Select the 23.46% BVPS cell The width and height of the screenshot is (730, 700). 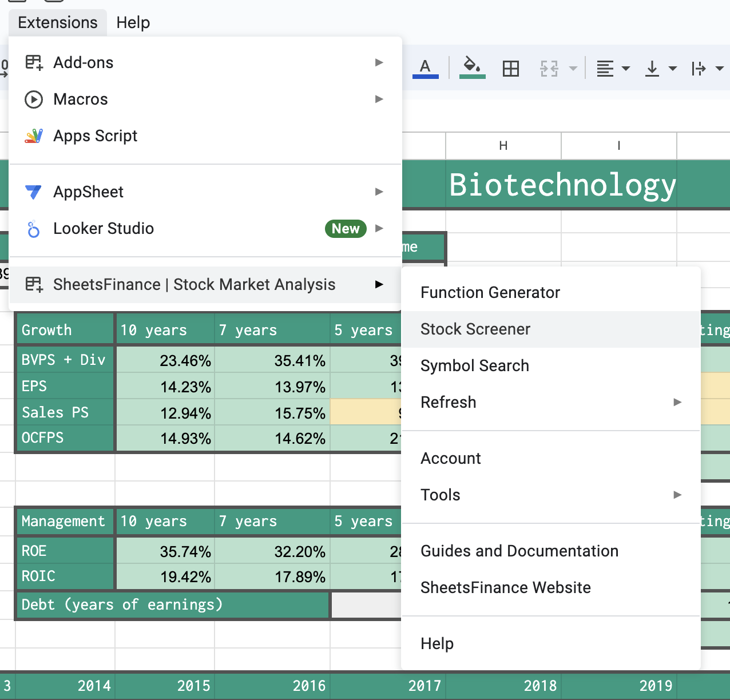point(165,360)
